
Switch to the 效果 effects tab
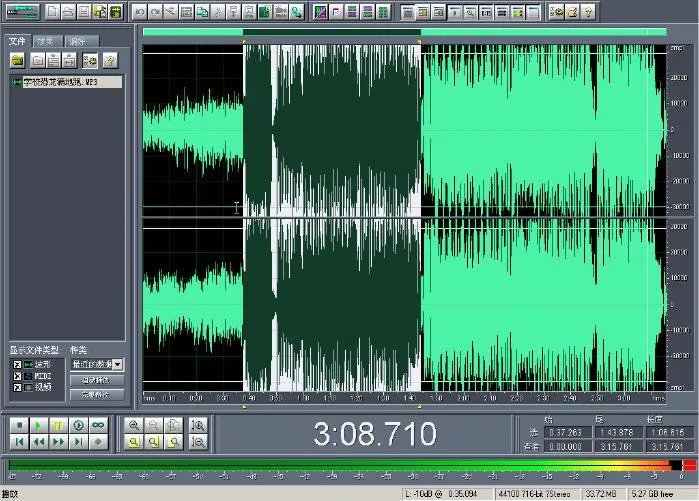click(x=45, y=41)
